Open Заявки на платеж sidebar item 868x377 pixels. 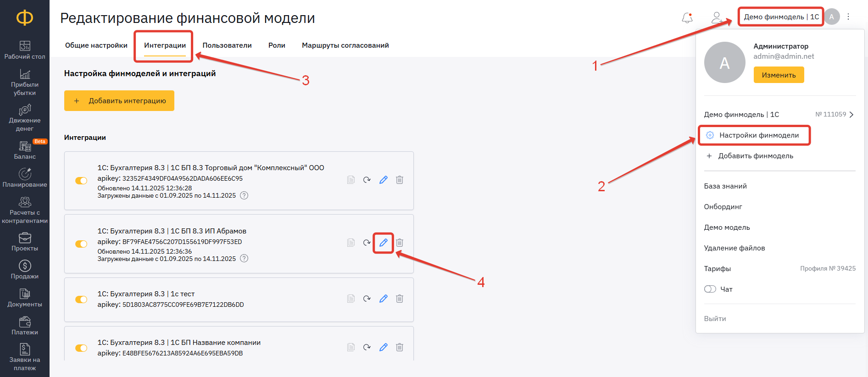tap(25, 357)
